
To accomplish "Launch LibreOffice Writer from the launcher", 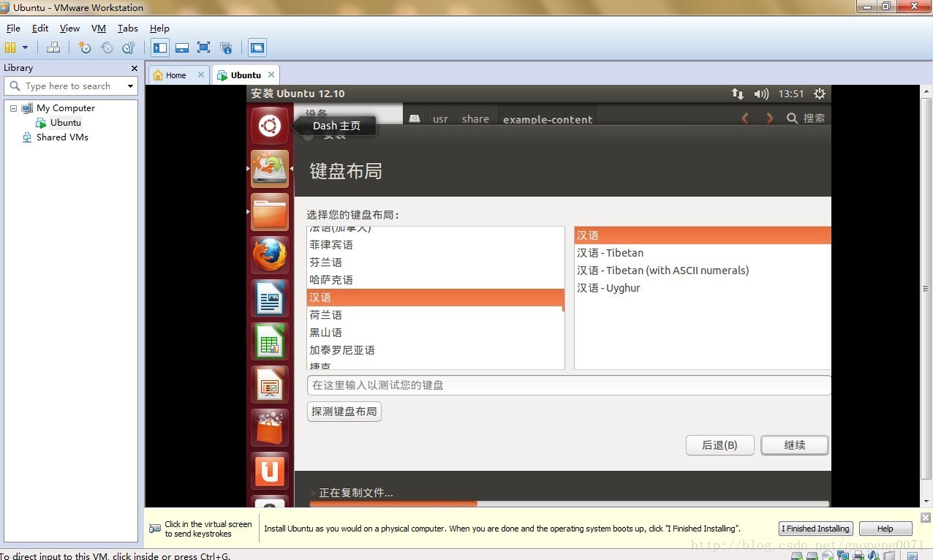I will [269, 298].
